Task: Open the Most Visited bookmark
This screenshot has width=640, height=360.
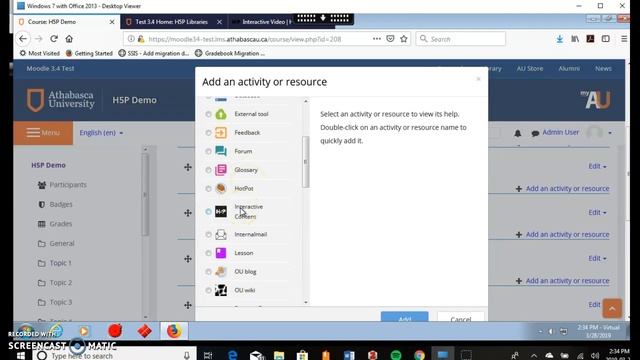Action: coord(40,53)
